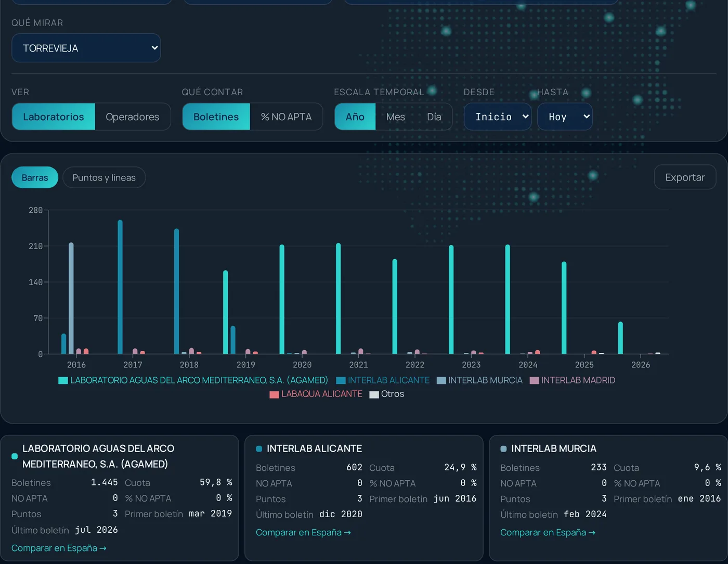Click the 9,6 % Cuota value
This screenshot has width=728, height=564.
click(x=707, y=467)
